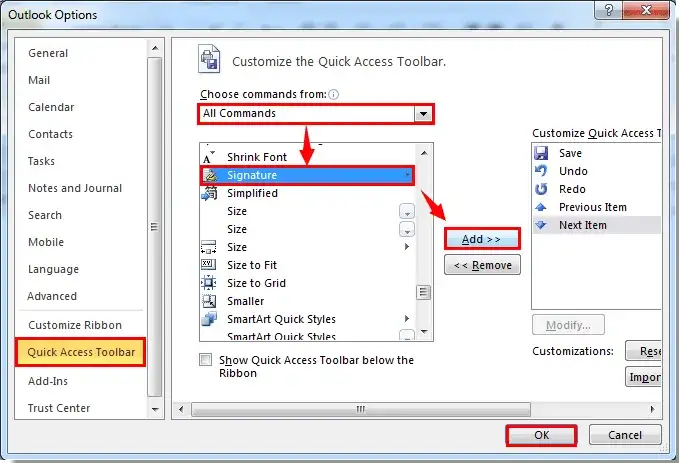
Task: Click the Customize Quick Access Toolbar header icon
Action: click(x=209, y=59)
